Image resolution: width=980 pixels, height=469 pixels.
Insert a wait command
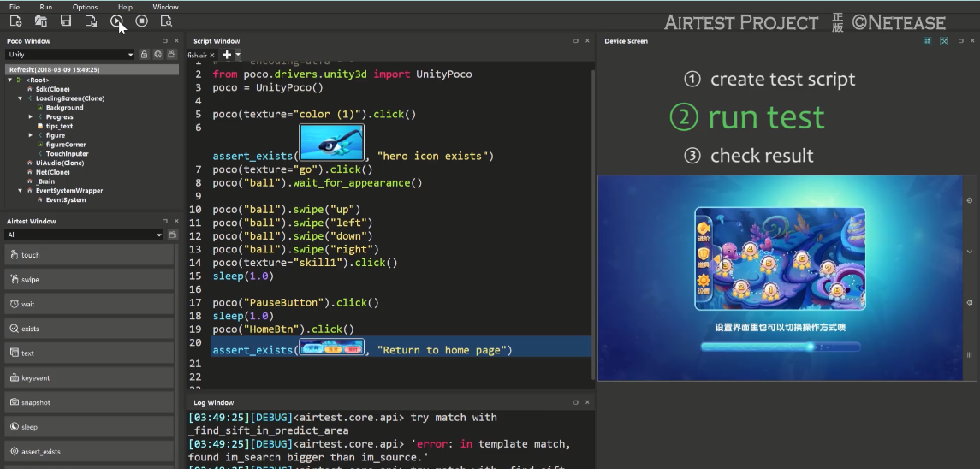pyautogui.click(x=89, y=304)
